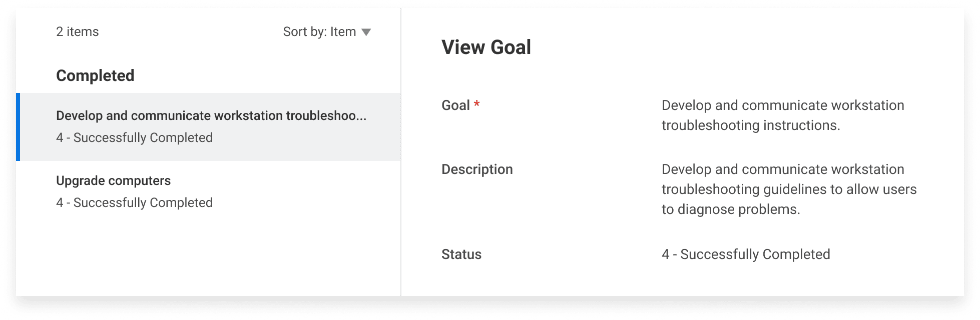Click the Status value "4 - Successfully Completed" in details
The image size is (980, 320).
coord(745,254)
